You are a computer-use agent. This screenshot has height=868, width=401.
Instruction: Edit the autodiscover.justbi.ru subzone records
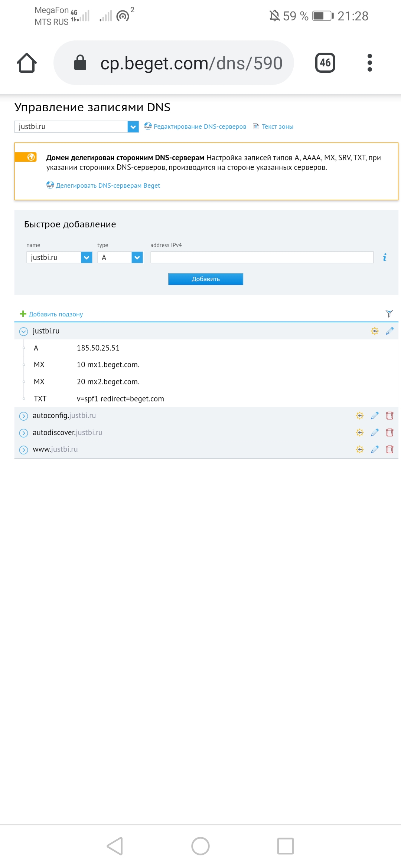point(375,433)
